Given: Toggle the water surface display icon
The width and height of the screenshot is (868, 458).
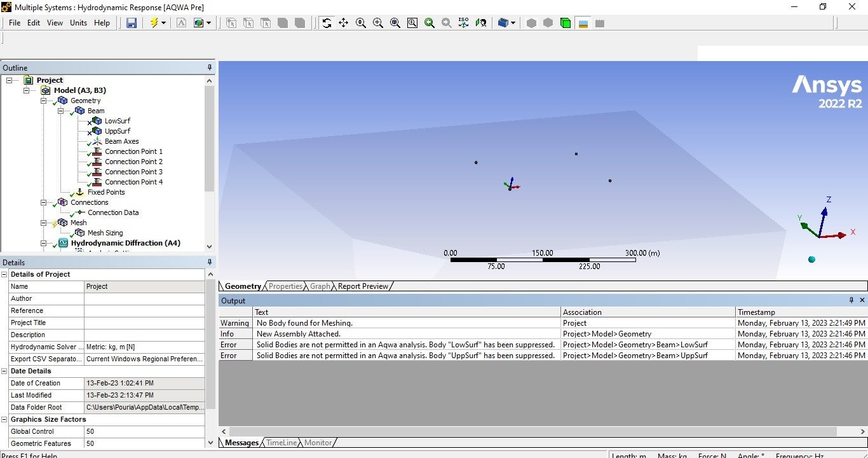Looking at the screenshot, I should click(583, 23).
